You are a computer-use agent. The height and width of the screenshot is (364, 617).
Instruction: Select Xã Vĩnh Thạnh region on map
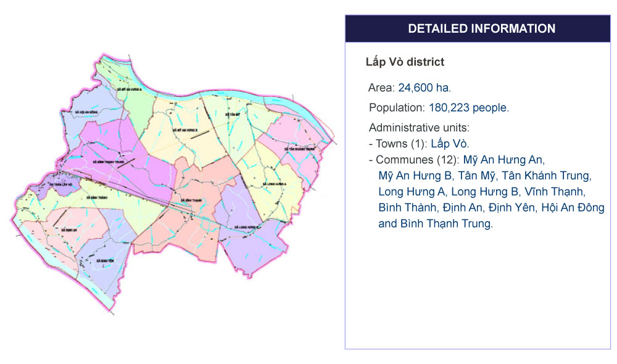pyautogui.click(x=190, y=201)
